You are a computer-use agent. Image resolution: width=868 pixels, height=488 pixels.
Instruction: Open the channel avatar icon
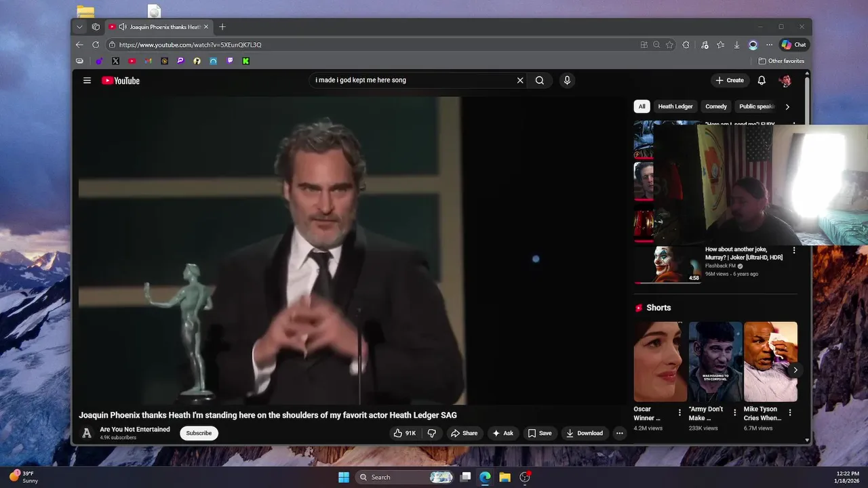pos(87,433)
